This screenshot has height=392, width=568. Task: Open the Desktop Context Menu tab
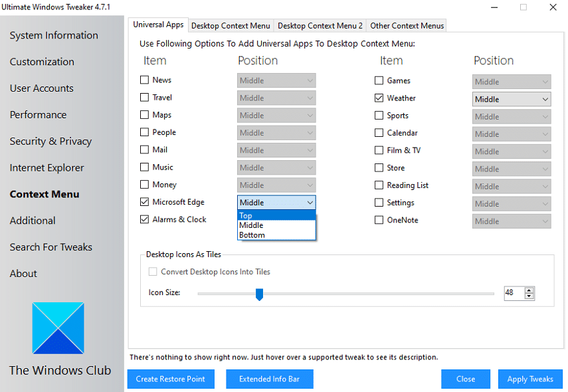(231, 26)
